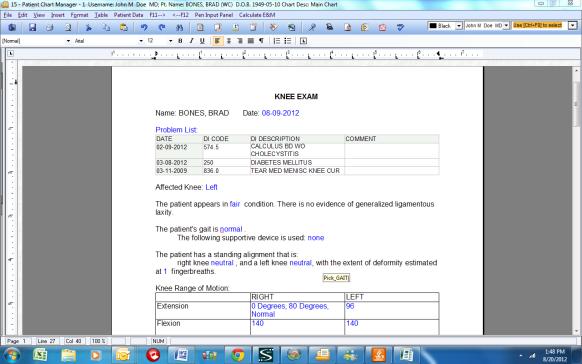Click the numbered list icon

[x=277, y=41]
